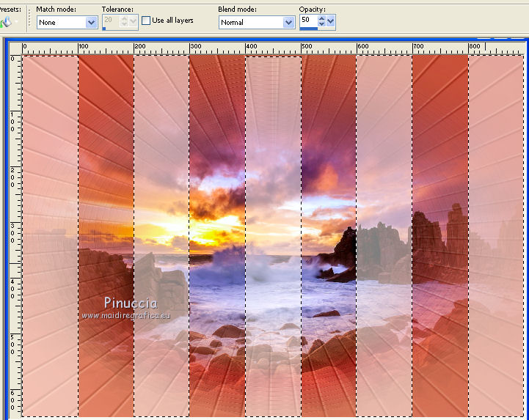Open the Match mode dropdown
Screen dimensions: 529x420
(68, 22)
